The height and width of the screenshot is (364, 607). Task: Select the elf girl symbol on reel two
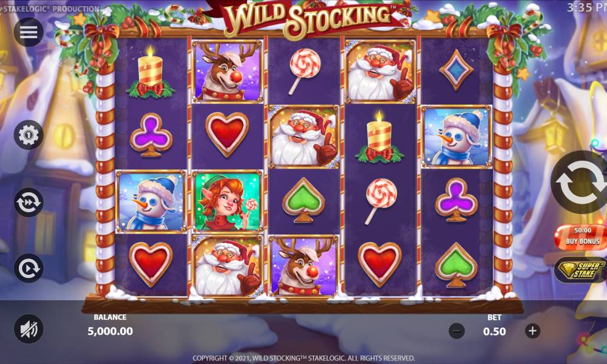coord(228,201)
